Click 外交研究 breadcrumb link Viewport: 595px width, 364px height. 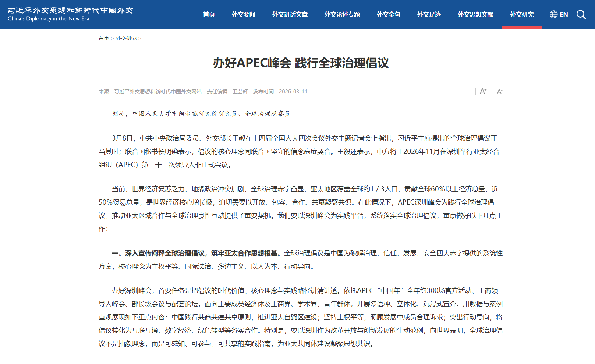click(126, 38)
